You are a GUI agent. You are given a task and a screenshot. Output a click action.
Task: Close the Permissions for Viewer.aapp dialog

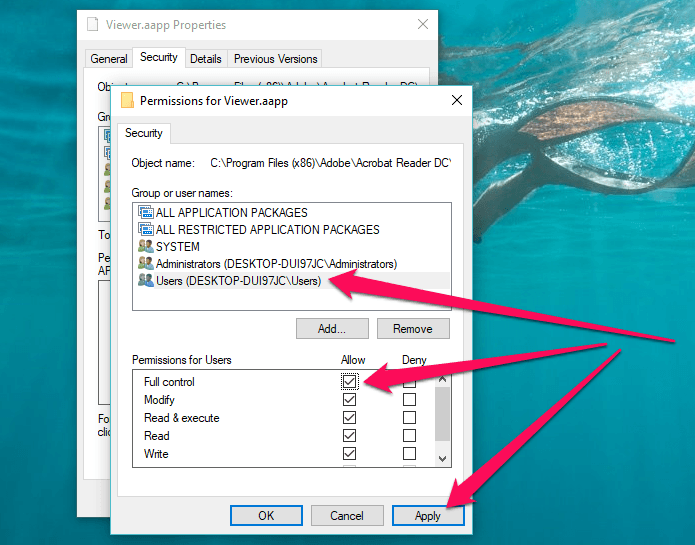pos(457,100)
